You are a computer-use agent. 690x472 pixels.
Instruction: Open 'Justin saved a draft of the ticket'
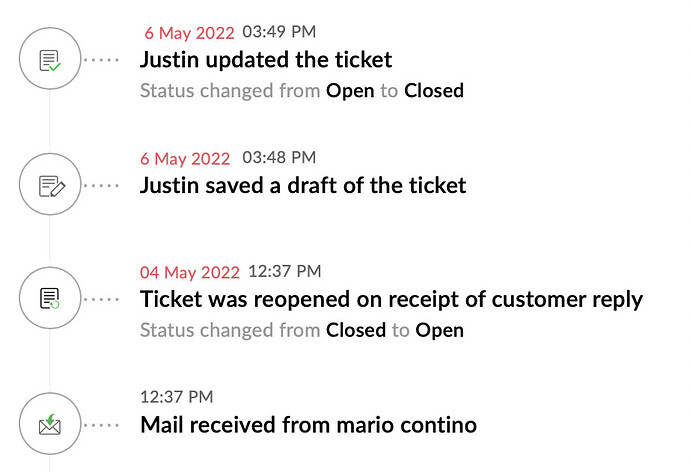coord(303,185)
